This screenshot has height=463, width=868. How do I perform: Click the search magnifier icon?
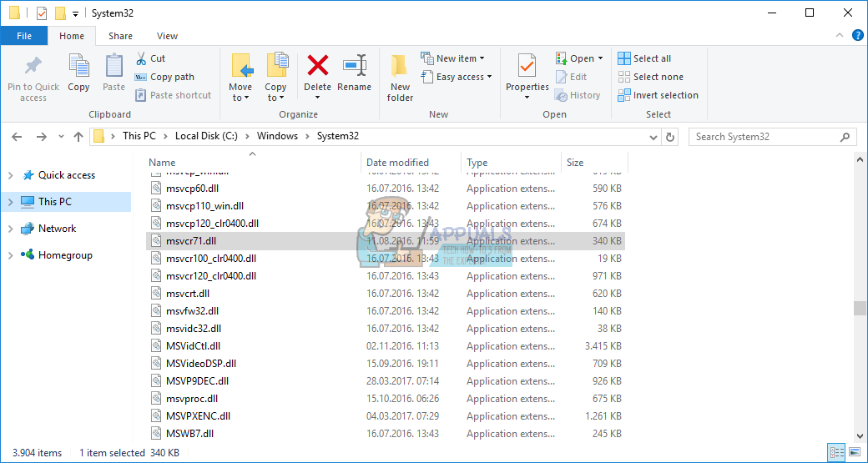(845, 137)
